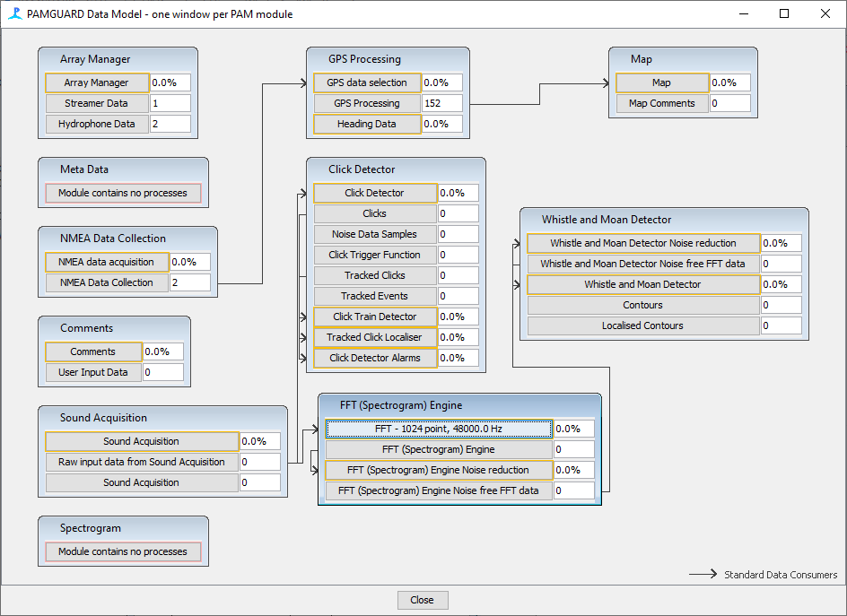Screen dimensions: 847x616
Task: Click the Comments process button
Action: (93, 351)
